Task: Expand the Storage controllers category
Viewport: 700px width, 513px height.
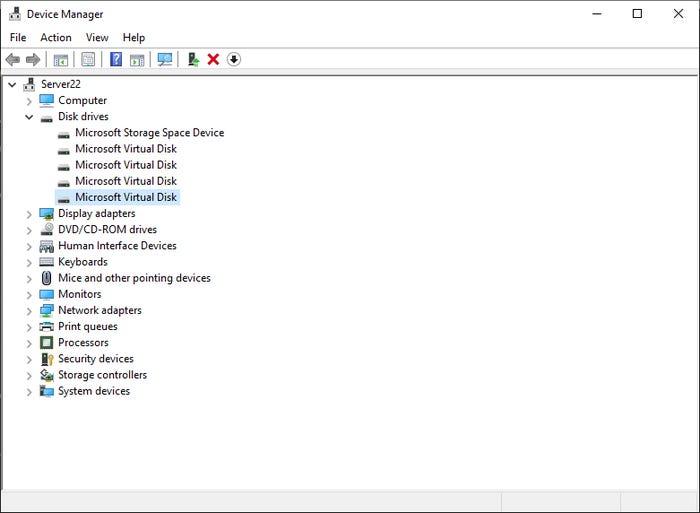Action: click(29, 376)
